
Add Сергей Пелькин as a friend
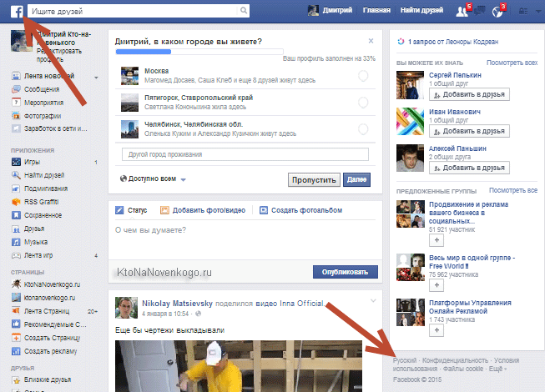click(462, 96)
